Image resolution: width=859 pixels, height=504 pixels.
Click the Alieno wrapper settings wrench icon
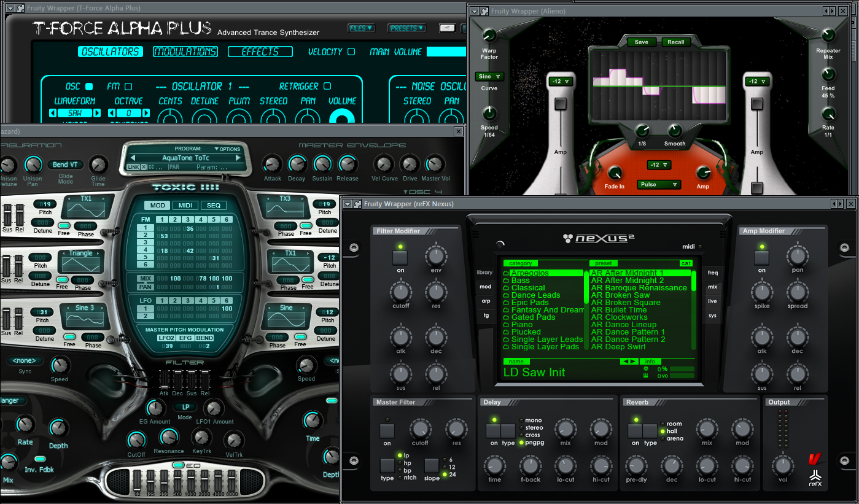pyautogui.click(x=484, y=11)
